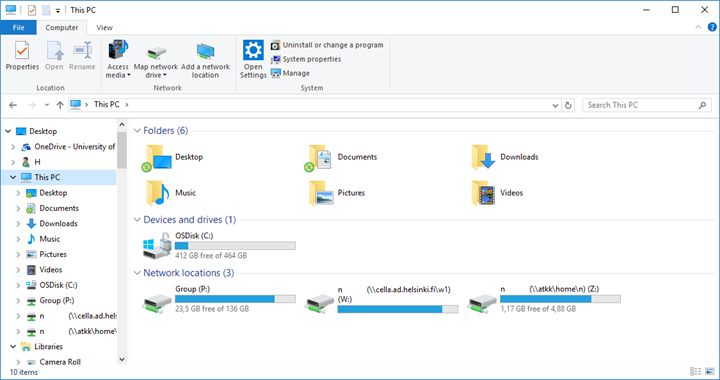The height and width of the screenshot is (380, 720).
Task: Open Settings via the gear icon
Action: 253,59
